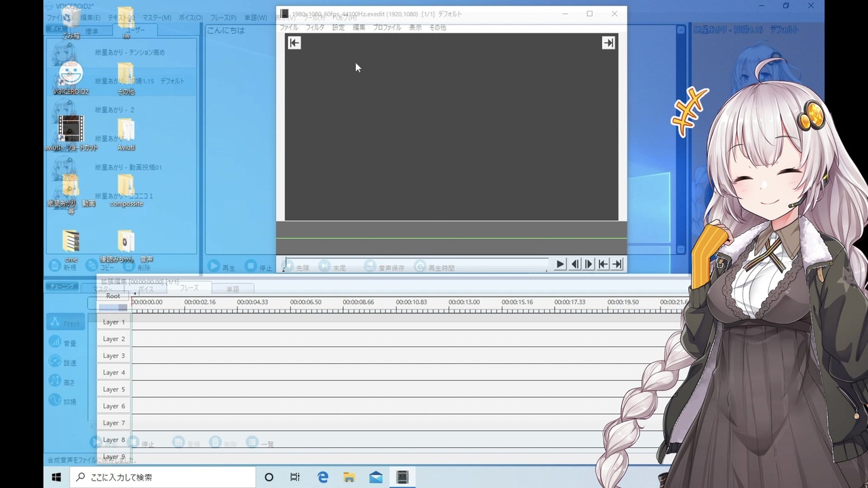
Task: Jump to first frame icon in AviUtl preview
Action: [294, 43]
